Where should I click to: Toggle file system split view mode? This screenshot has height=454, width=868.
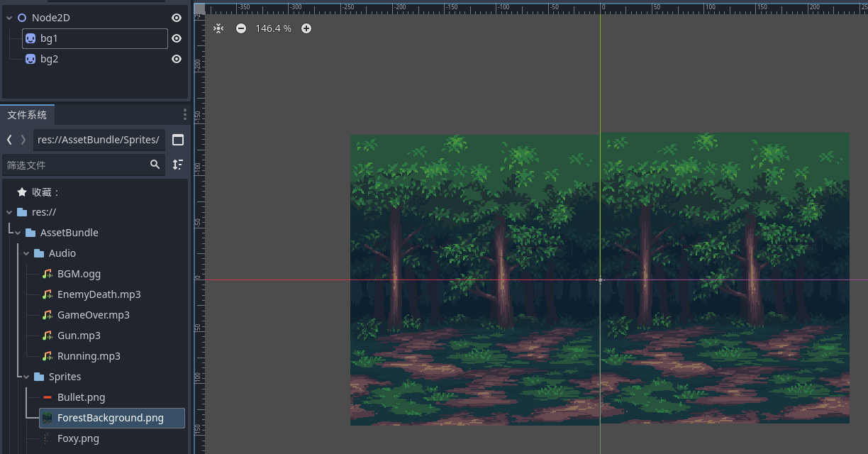click(178, 140)
